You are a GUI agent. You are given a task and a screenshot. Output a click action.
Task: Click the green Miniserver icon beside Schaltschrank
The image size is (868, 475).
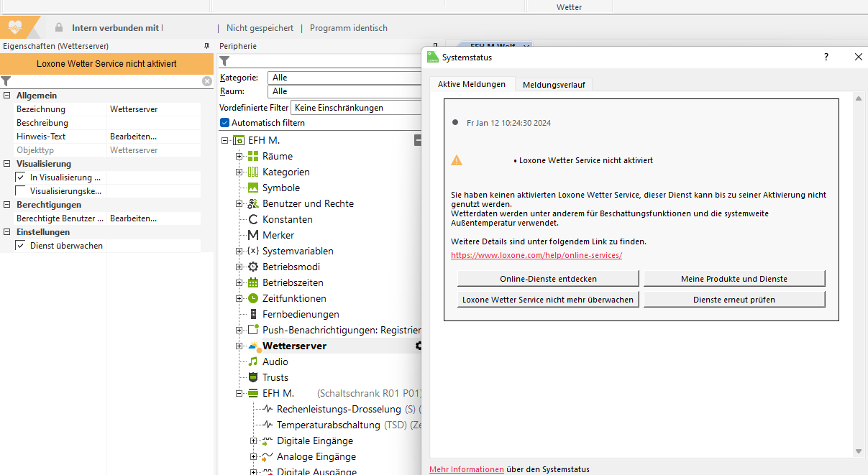253,393
